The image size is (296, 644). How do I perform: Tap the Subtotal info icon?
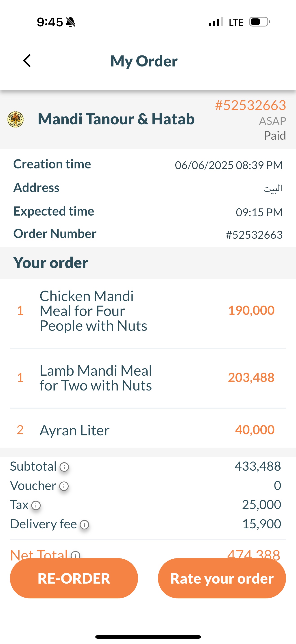click(64, 467)
